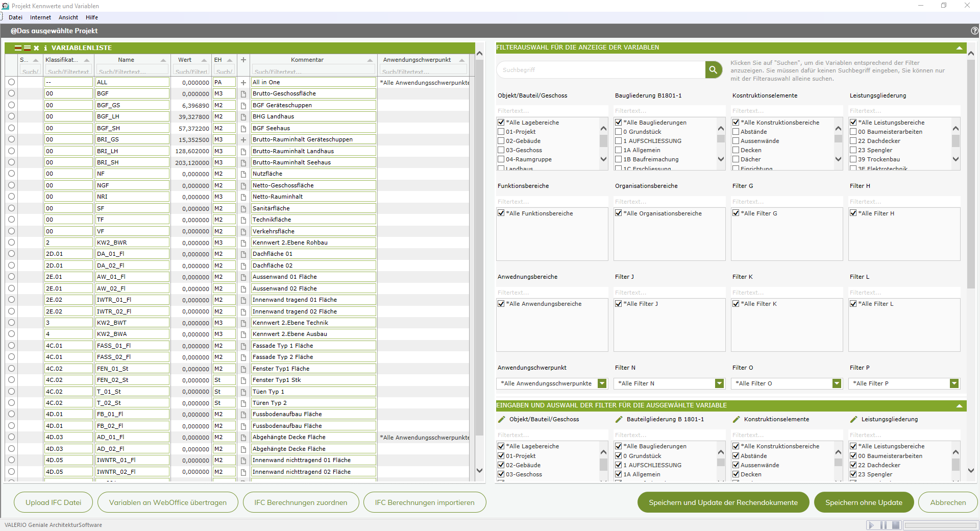Image resolution: width=980 pixels, height=531 pixels.
Task: Click the document icon in the BGF row
Action: coord(243,94)
